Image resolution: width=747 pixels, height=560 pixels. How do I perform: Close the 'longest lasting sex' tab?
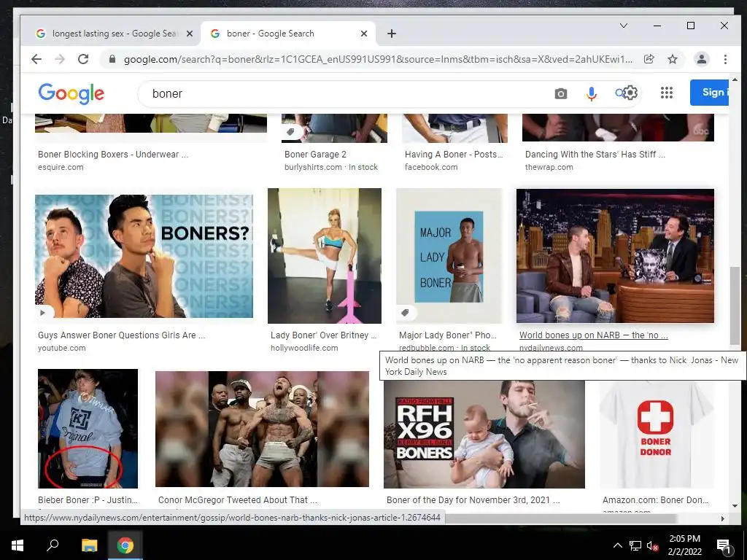tap(190, 34)
